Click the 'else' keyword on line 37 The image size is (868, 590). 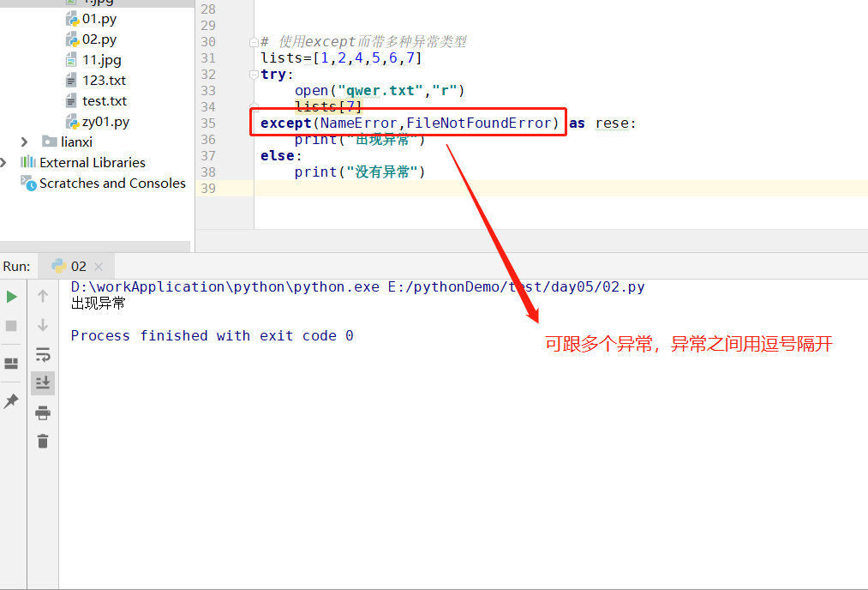coord(278,156)
